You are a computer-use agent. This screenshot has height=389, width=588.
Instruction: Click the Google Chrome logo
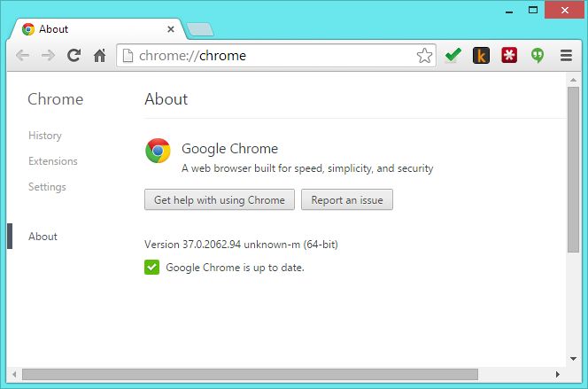pyautogui.click(x=158, y=151)
